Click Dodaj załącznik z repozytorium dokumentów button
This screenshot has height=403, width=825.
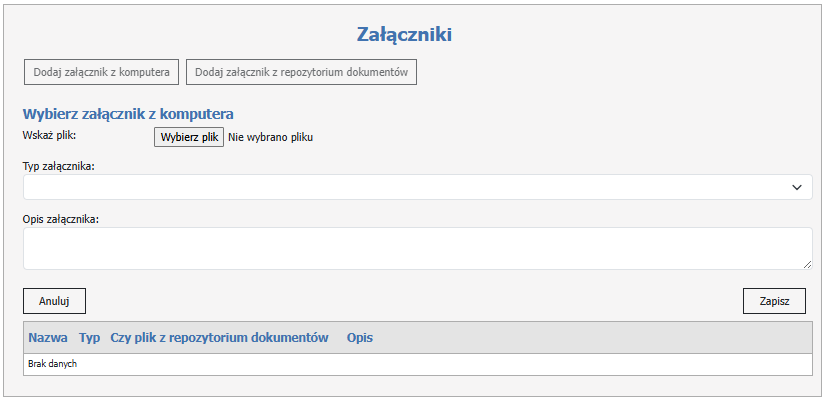click(301, 72)
